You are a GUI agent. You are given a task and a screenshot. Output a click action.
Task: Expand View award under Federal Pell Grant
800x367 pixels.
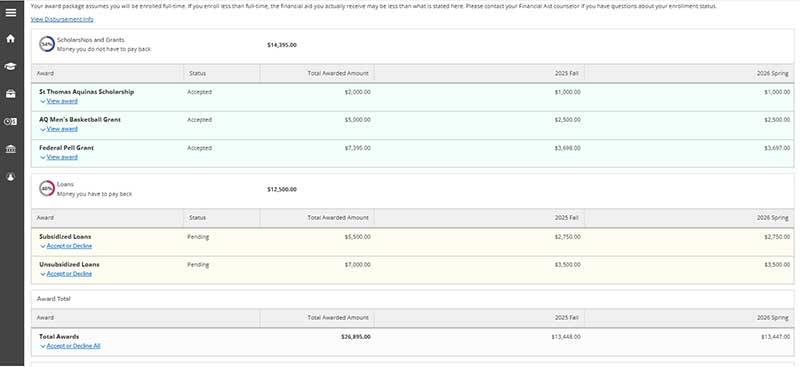(62, 157)
